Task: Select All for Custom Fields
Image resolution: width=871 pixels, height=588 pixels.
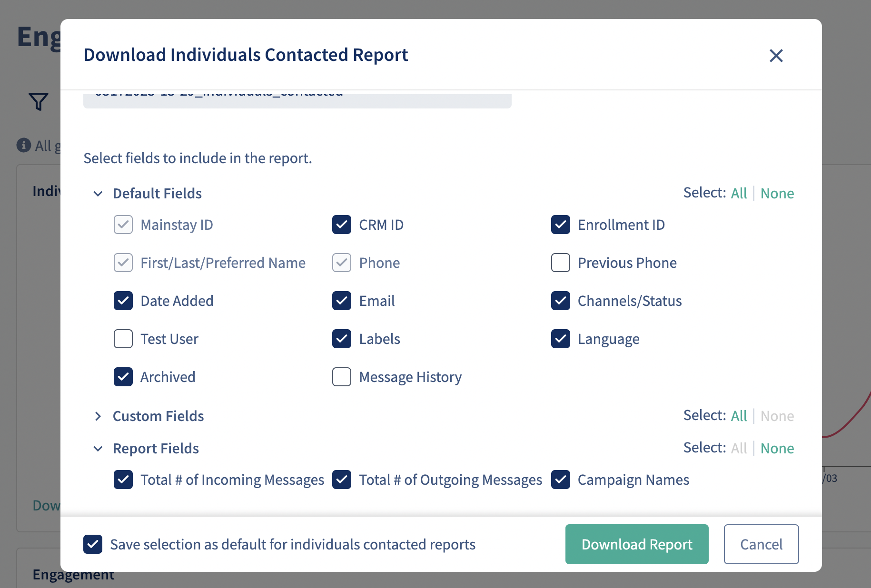Action: (x=739, y=416)
